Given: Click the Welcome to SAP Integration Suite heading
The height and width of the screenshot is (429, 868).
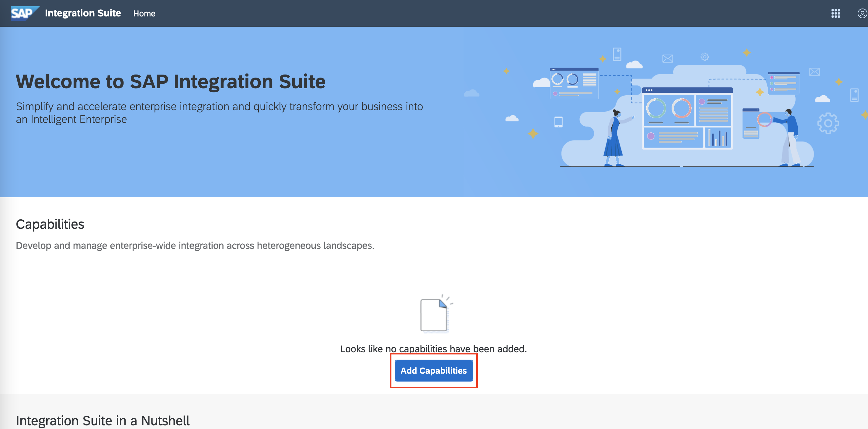Looking at the screenshot, I should [x=171, y=82].
